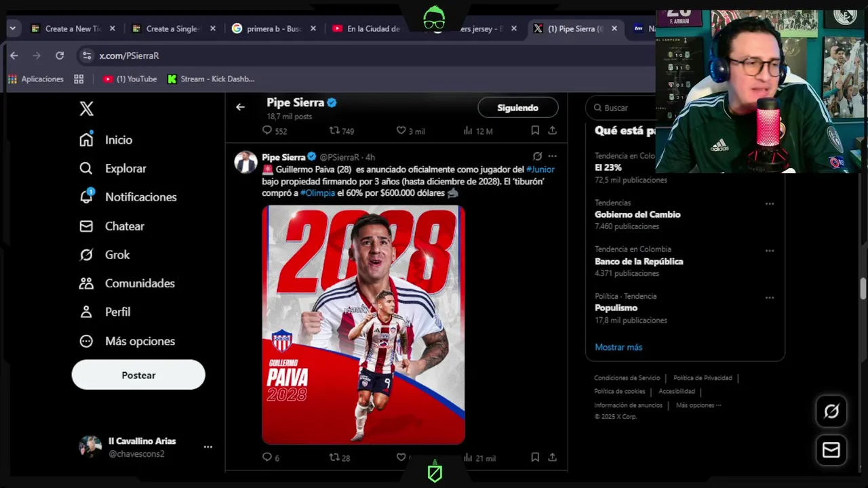
Task: Open the tab search dropdown arrow
Action: (x=13, y=28)
